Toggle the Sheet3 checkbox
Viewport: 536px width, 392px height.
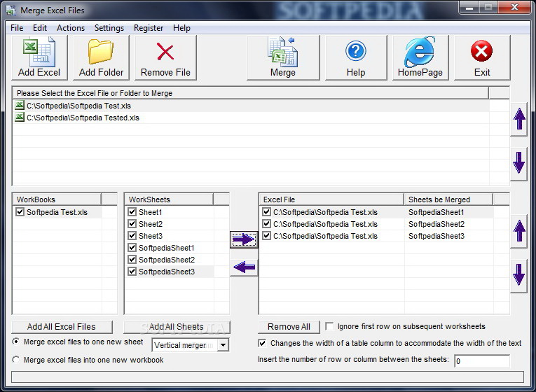[x=132, y=236]
